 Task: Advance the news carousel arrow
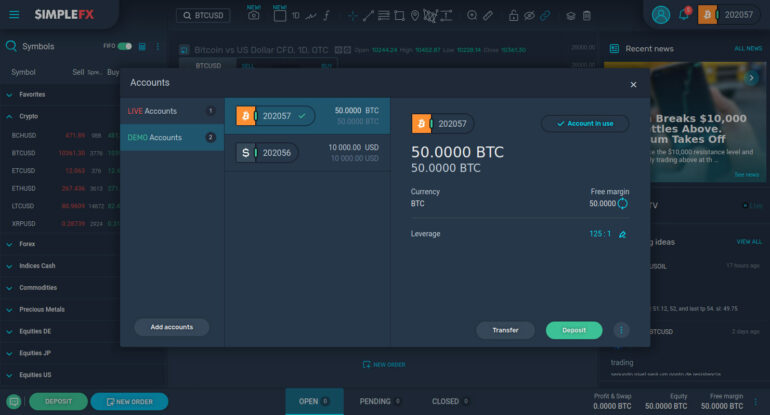point(751,78)
